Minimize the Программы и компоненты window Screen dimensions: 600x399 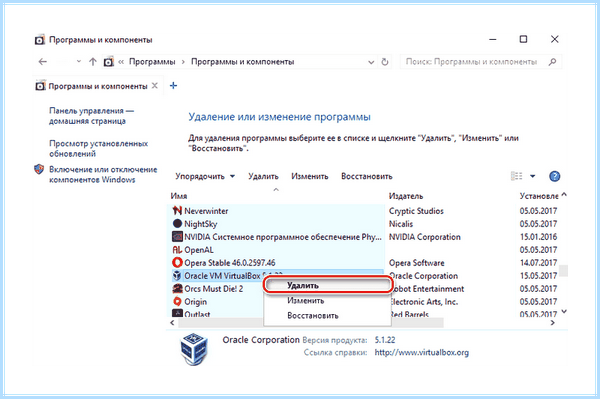[x=493, y=39]
